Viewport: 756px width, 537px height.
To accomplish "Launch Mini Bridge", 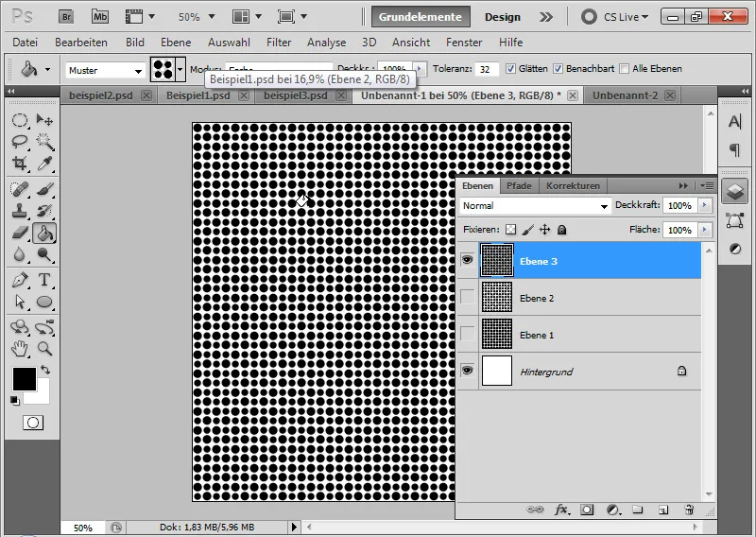I will [100, 17].
